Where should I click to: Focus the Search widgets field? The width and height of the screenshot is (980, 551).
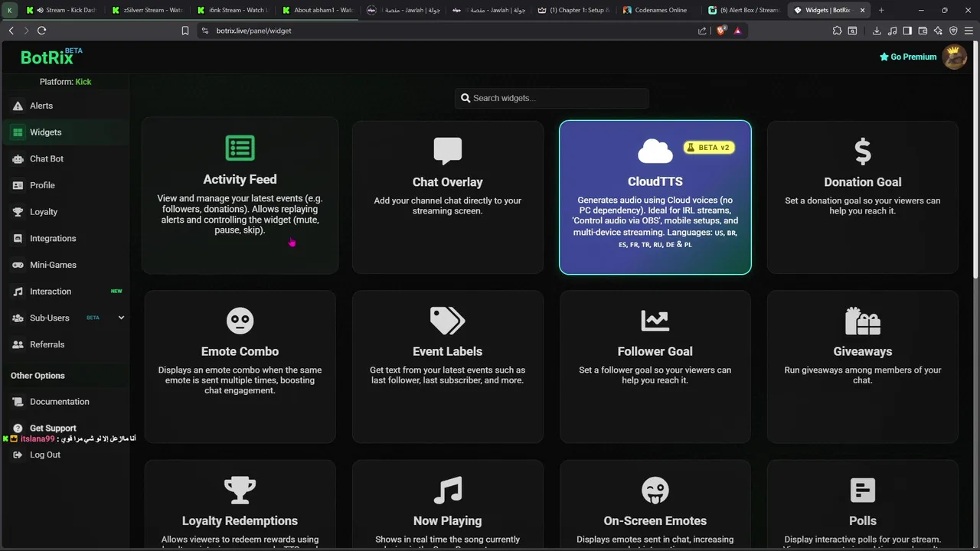tap(551, 98)
